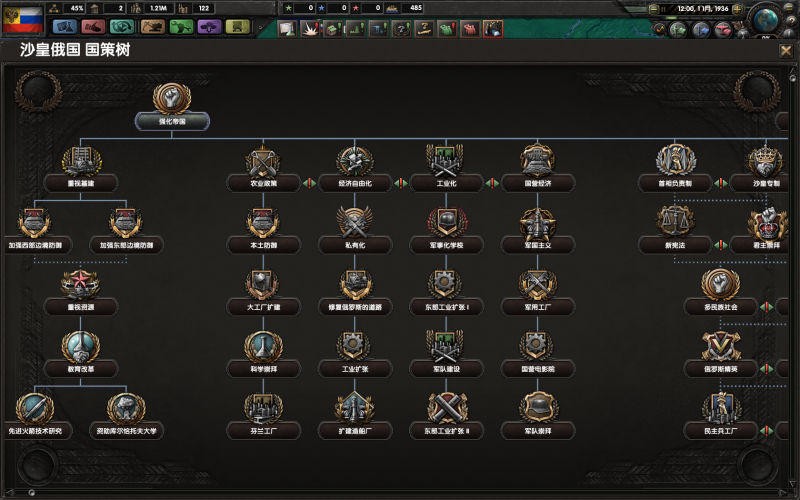Pick the 国营经济 focus icon
800x500 pixels.
coord(537,160)
